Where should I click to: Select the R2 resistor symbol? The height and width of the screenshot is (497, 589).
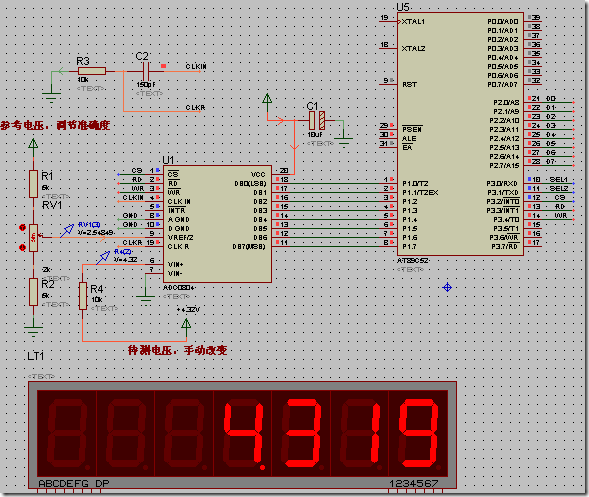point(33,292)
